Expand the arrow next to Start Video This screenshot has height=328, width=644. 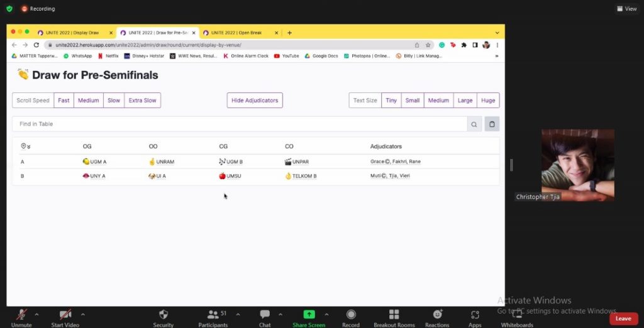82,314
